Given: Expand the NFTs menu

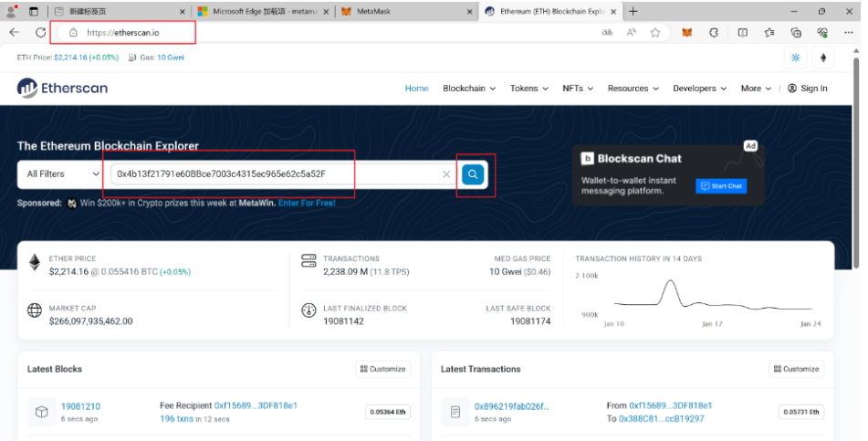Looking at the screenshot, I should click(578, 88).
